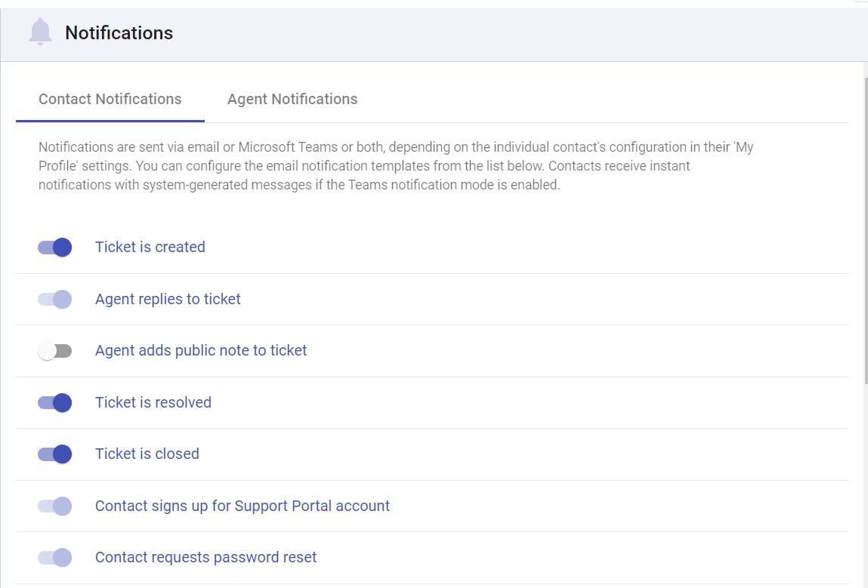Toggle the 'Agent replies to ticket' switch
Viewport: 868px width, 588px height.
tap(54, 299)
